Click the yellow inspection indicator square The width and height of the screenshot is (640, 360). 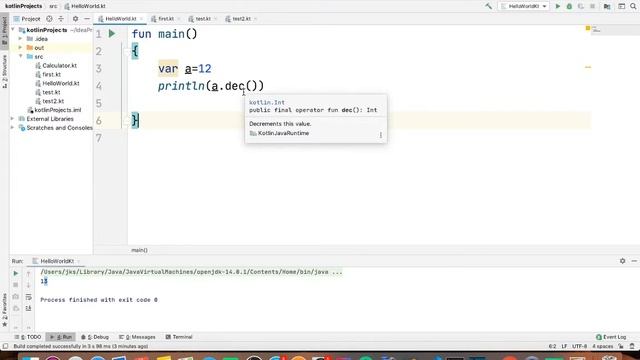click(588, 28)
